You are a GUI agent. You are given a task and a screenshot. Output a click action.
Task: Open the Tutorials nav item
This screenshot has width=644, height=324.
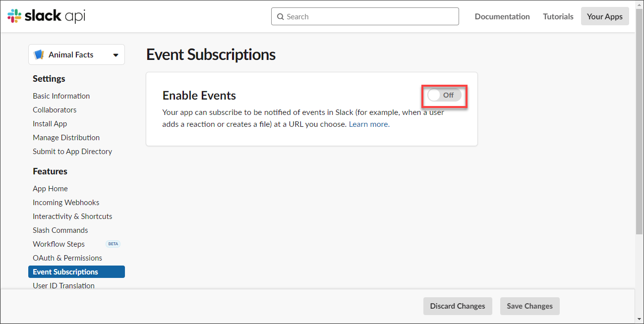558,16
